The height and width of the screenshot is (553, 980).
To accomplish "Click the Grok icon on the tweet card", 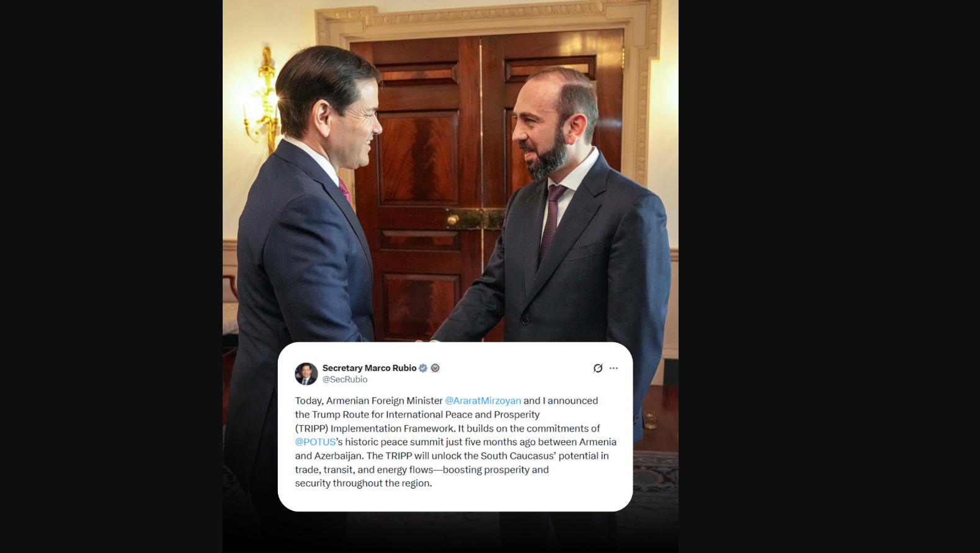I will pos(598,368).
